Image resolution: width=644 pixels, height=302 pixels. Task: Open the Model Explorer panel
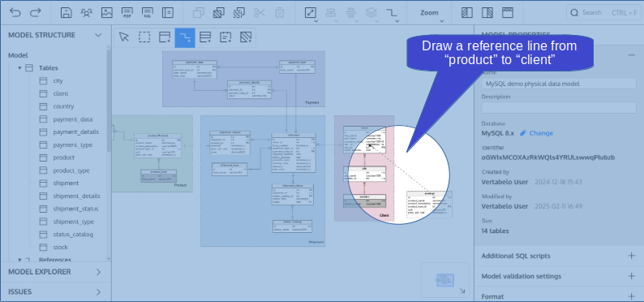pos(55,272)
